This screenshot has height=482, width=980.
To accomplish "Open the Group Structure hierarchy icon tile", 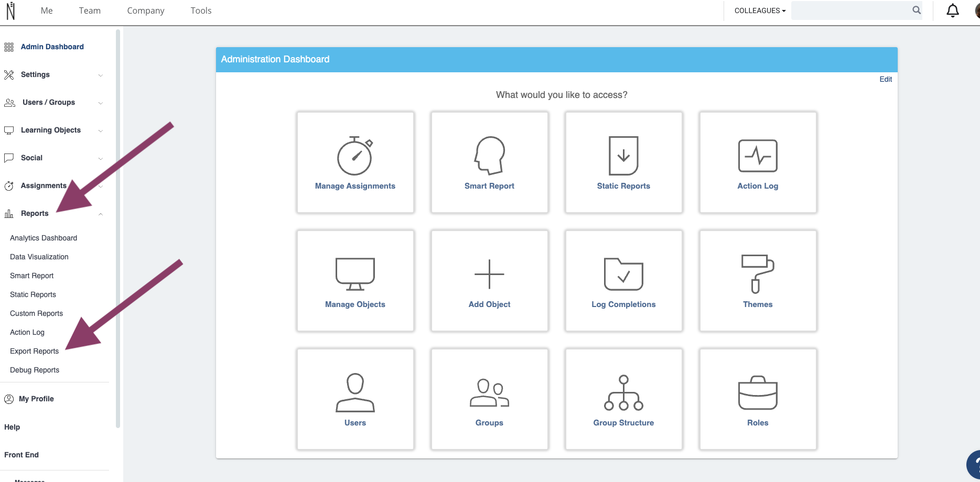I will coord(623,399).
